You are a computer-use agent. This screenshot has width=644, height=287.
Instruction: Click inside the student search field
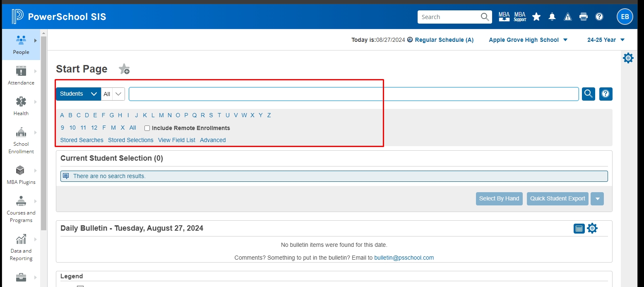click(x=353, y=94)
